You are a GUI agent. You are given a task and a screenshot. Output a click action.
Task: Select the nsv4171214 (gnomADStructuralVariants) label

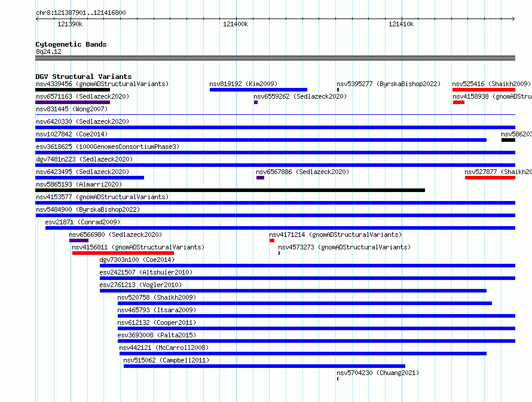tap(335, 234)
